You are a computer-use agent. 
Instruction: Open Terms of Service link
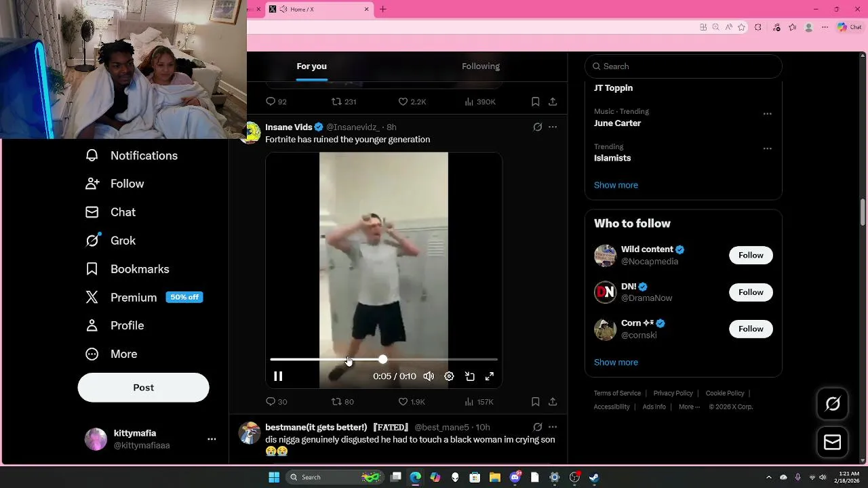pos(617,393)
